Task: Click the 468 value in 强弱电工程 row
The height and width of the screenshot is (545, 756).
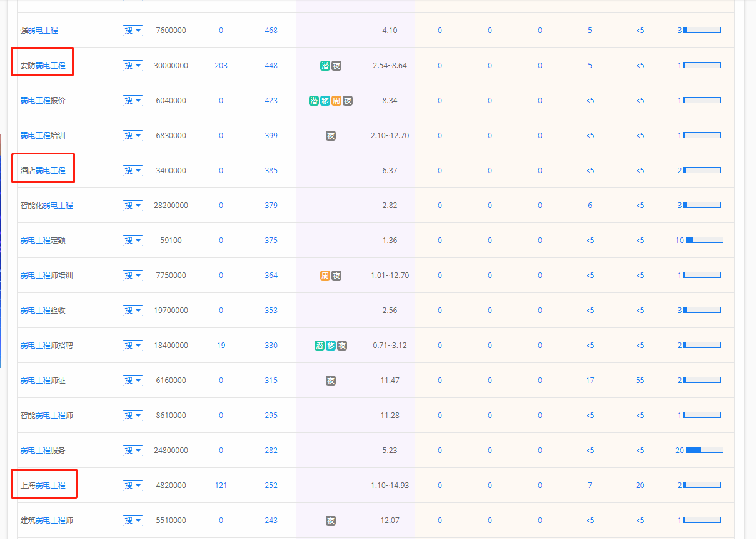Action: [x=271, y=31]
